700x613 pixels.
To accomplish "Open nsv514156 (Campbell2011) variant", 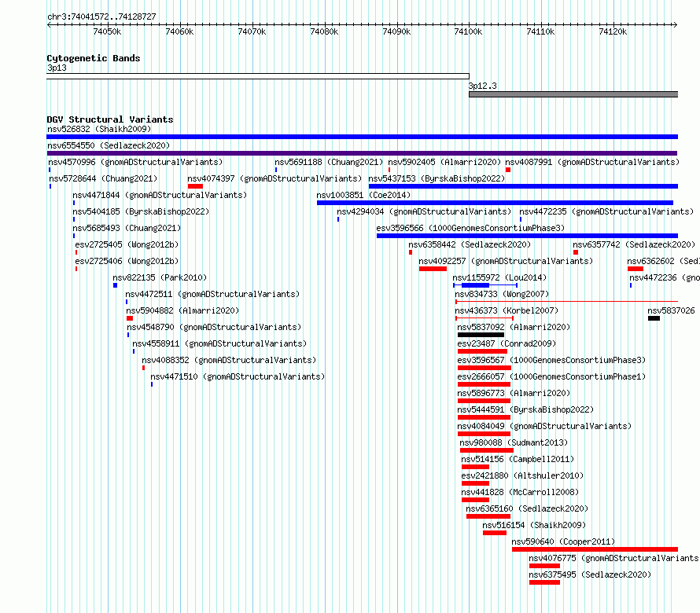I will pos(518,459).
